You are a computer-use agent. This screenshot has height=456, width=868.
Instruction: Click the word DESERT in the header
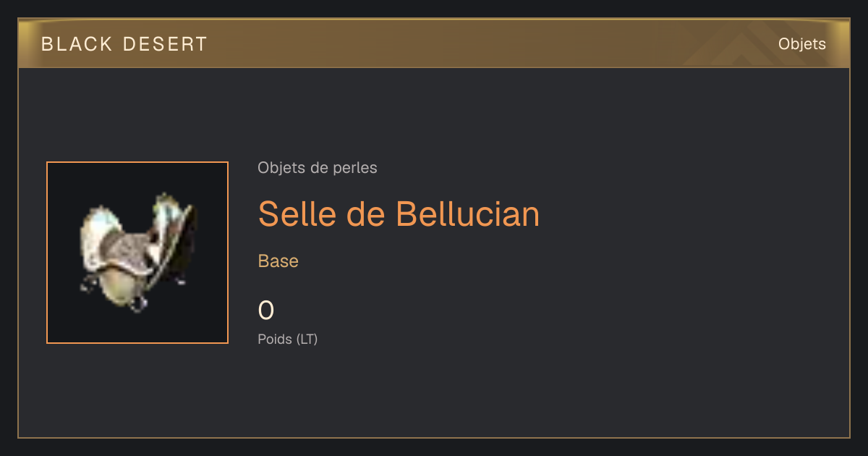click(x=166, y=44)
